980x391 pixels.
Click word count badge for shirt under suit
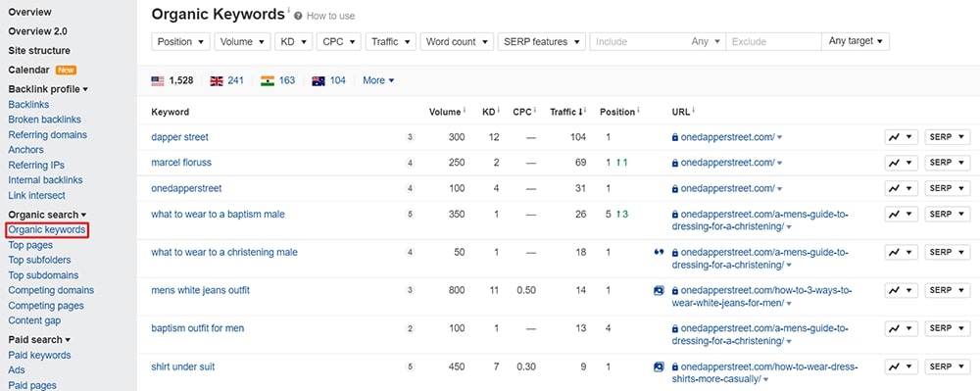pyautogui.click(x=410, y=367)
